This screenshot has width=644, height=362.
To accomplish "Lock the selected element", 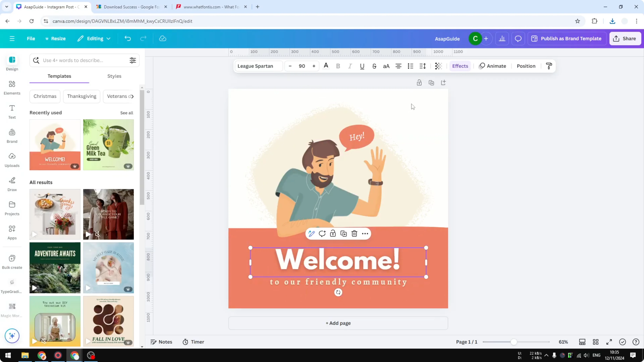I will (x=333, y=233).
